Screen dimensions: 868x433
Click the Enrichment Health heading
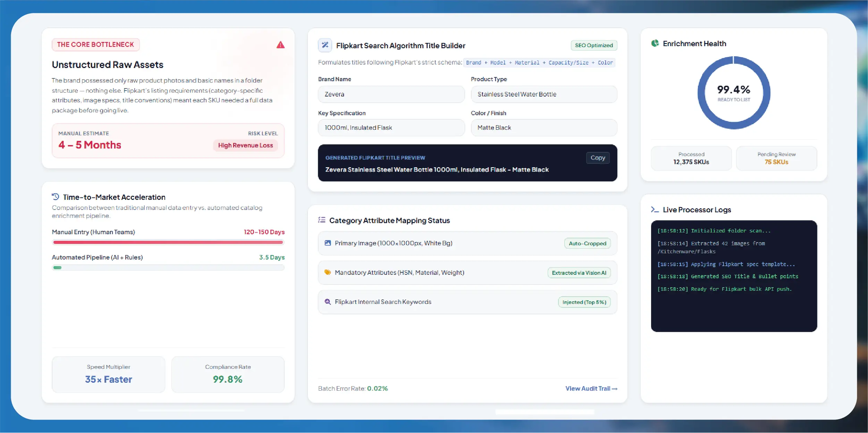point(694,43)
